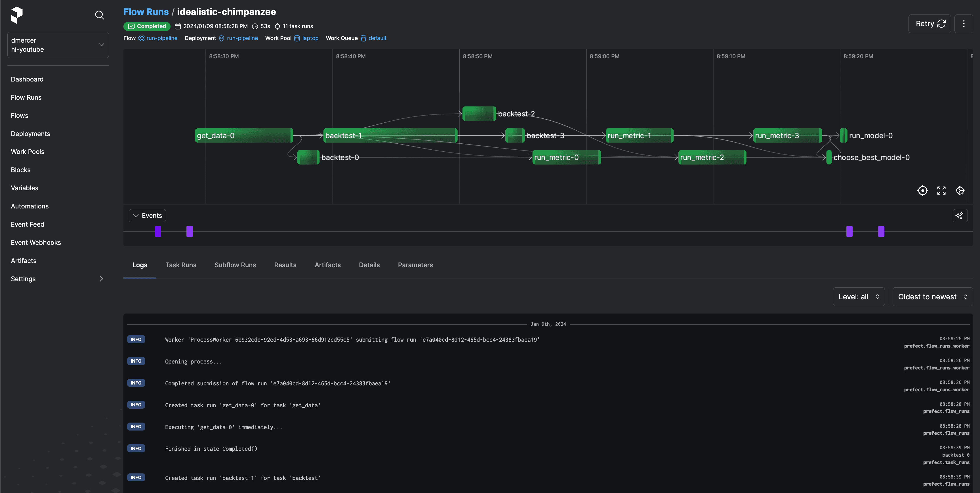Collapse the Events section
Viewport: 980px width, 493px height.
[x=147, y=216]
